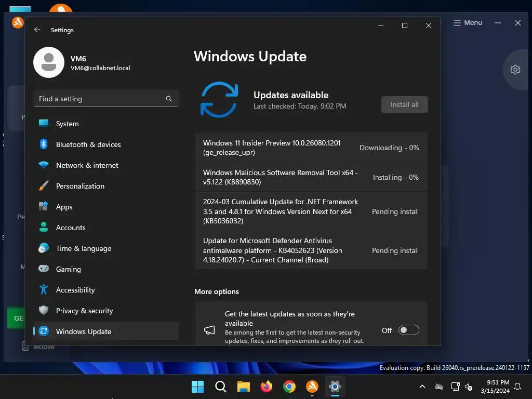
Task: Open the clock showing 9:51 PM
Action: 495,387
